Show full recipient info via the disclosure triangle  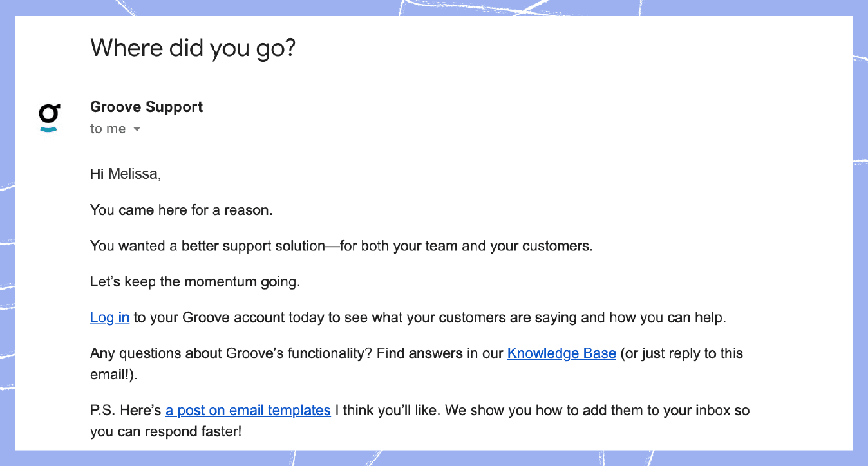pyautogui.click(x=137, y=129)
